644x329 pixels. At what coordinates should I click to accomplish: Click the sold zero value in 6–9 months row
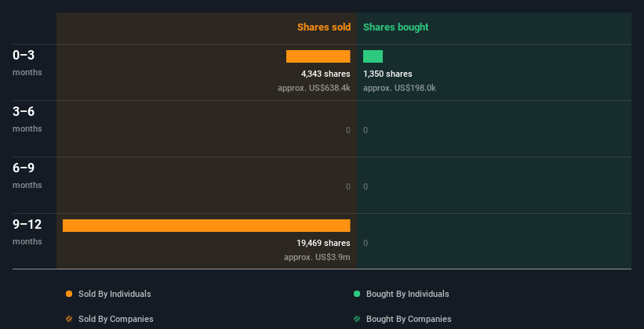coord(348,186)
